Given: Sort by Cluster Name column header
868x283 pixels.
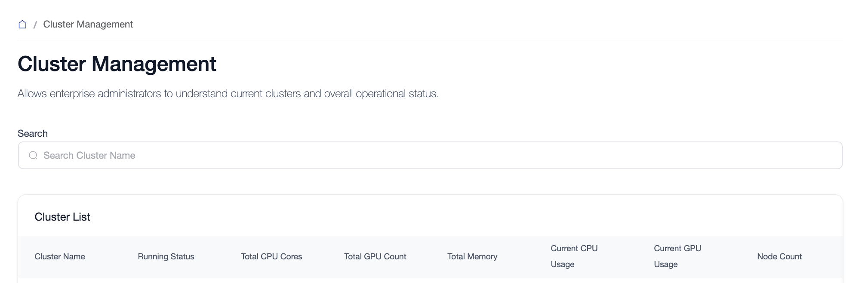Looking at the screenshot, I should click(60, 257).
